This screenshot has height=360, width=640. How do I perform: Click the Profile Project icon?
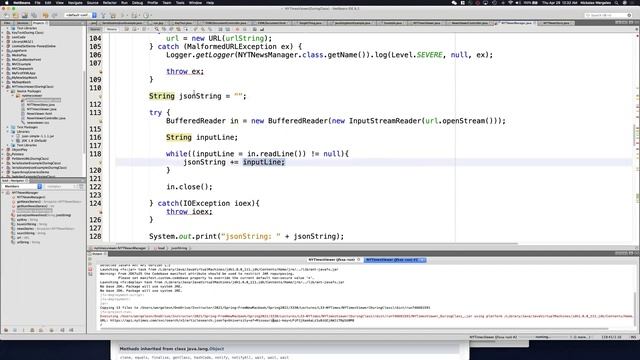pyautogui.click(x=146, y=15)
